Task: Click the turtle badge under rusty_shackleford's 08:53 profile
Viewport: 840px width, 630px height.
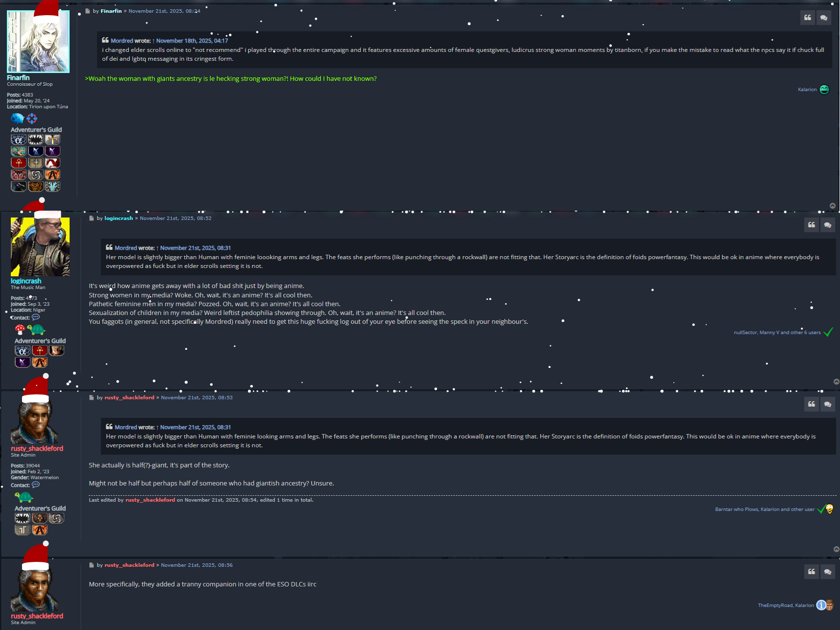Action: 24,497
